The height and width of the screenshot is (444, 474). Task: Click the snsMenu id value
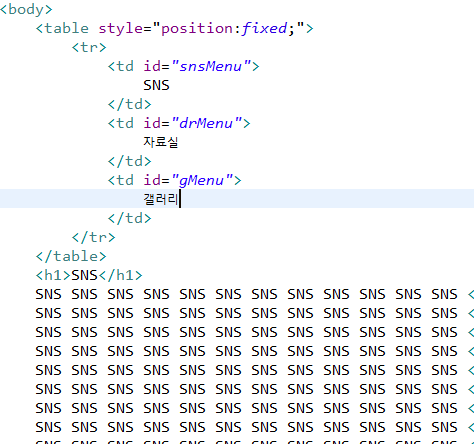click(211, 66)
